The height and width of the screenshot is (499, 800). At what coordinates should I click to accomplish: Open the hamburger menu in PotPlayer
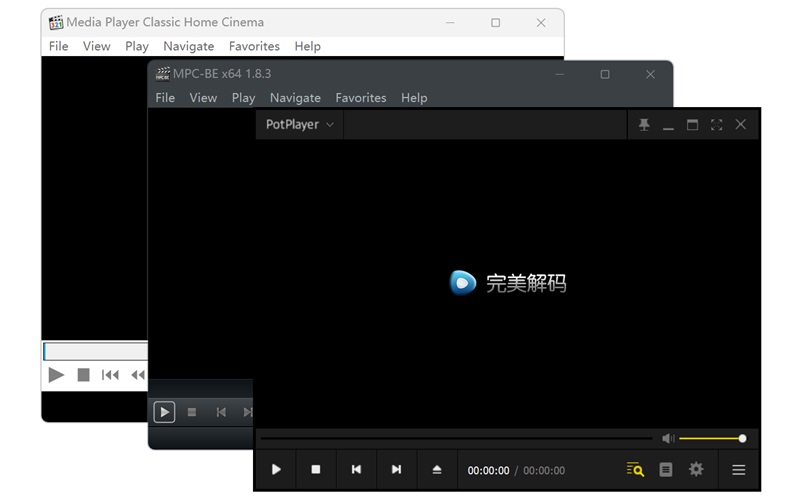tap(739, 470)
